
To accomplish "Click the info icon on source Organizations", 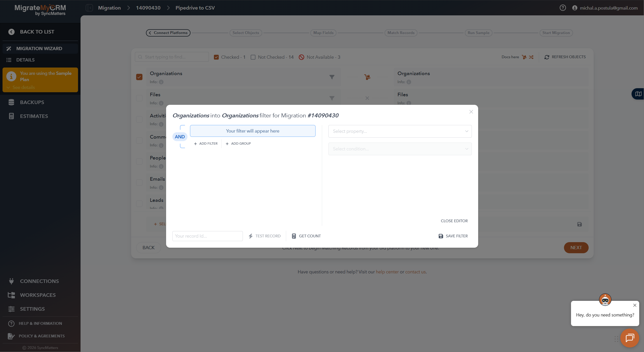I will (x=161, y=82).
